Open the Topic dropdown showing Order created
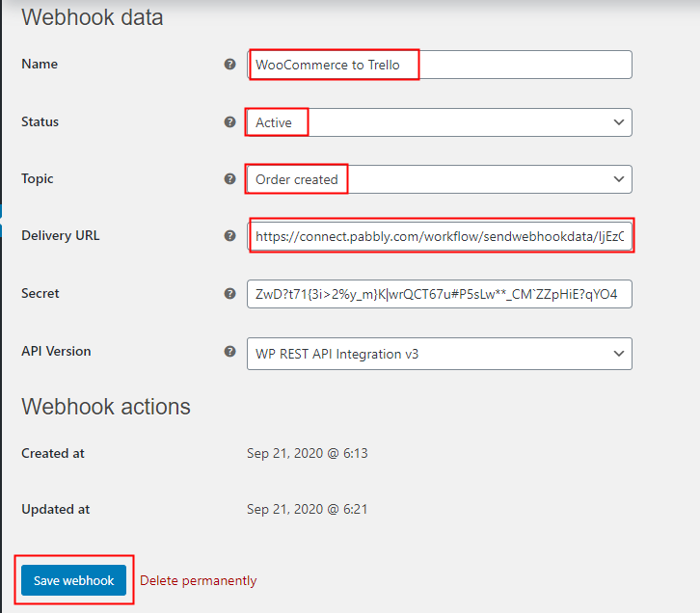Screen dimensions: 700x613 pyautogui.click(x=440, y=179)
